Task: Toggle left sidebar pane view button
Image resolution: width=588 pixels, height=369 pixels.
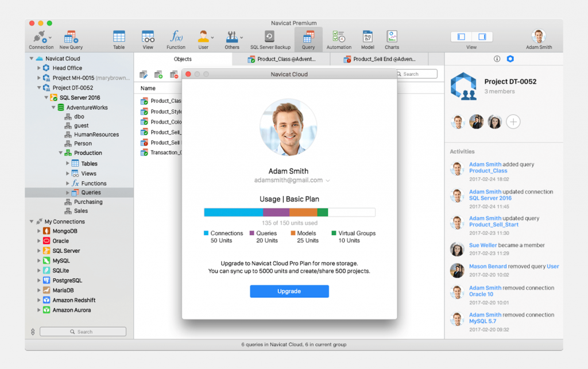Action: pyautogui.click(x=461, y=36)
